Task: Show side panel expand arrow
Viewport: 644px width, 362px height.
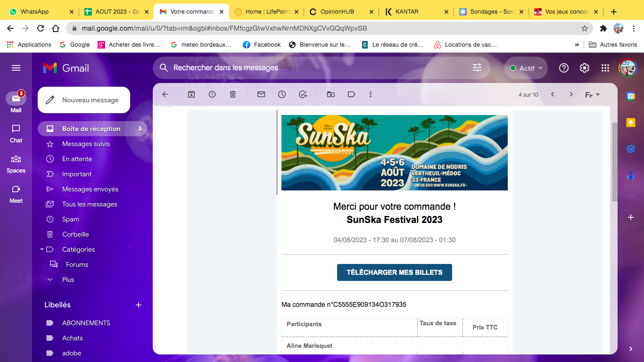Action: pos(631,349)
